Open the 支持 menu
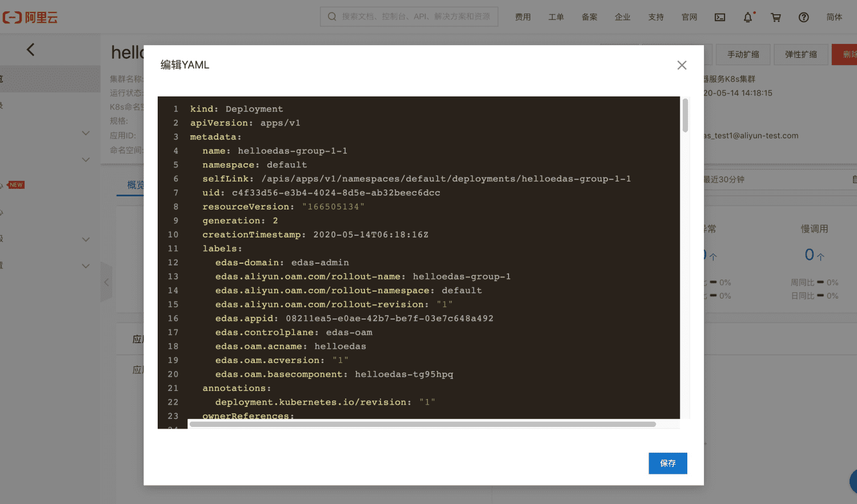 (656, 17)
